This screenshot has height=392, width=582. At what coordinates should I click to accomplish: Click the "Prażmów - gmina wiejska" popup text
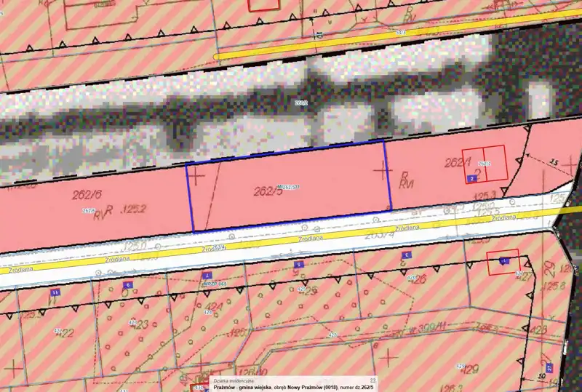(x=242, y=388)
